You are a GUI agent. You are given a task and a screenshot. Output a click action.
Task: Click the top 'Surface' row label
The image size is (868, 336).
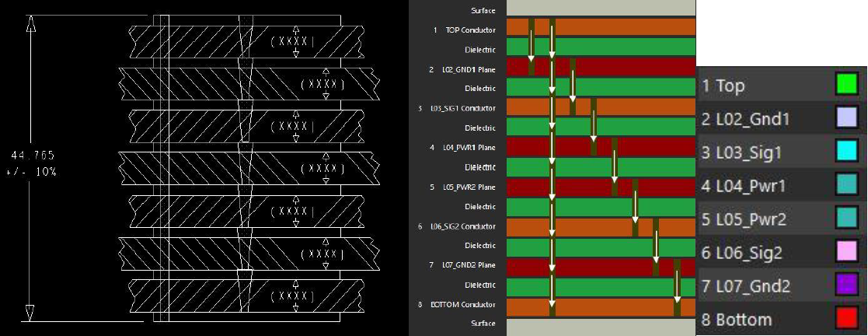point(483,11)
